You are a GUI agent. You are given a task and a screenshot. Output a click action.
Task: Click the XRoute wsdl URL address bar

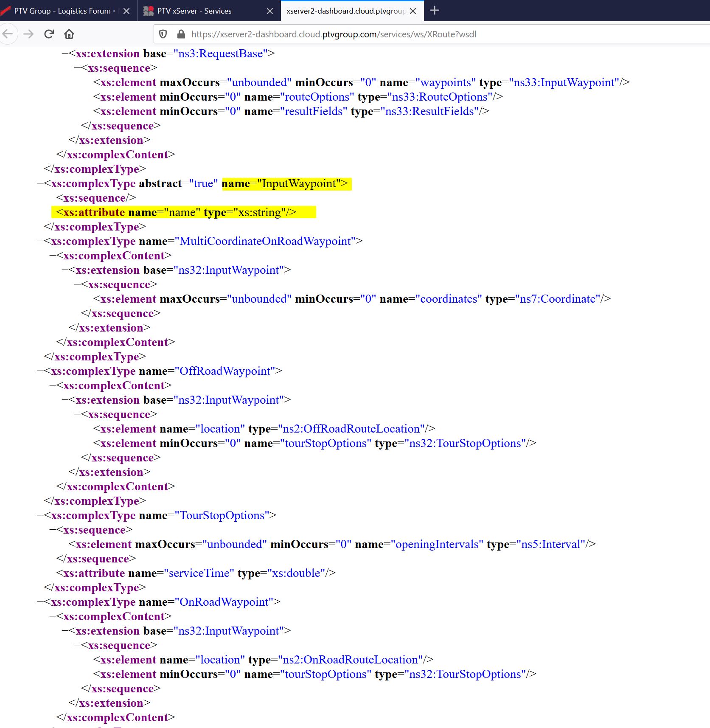pos(333,34)
